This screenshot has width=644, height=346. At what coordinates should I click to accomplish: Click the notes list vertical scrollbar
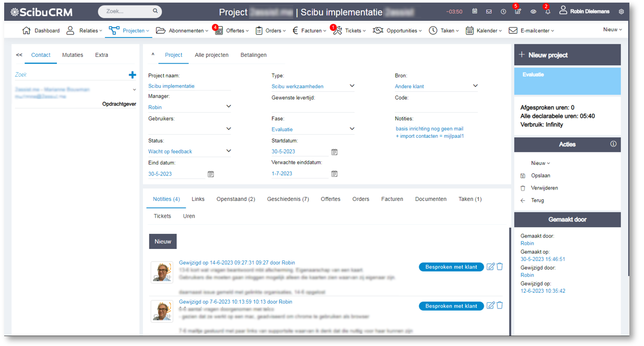point(510,282)
